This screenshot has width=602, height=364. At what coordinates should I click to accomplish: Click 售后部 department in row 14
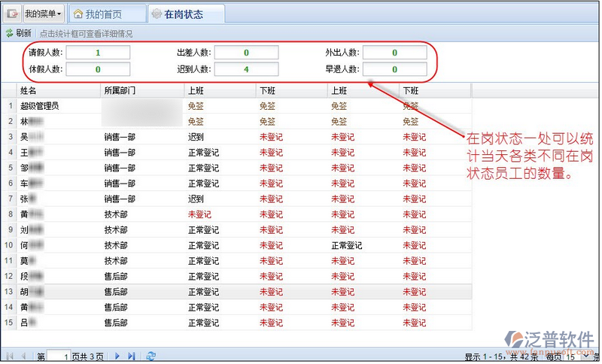[116, 308]
